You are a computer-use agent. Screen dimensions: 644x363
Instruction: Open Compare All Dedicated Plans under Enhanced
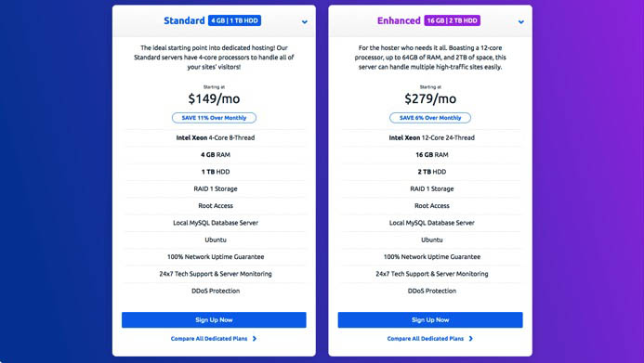pos(425,339)
